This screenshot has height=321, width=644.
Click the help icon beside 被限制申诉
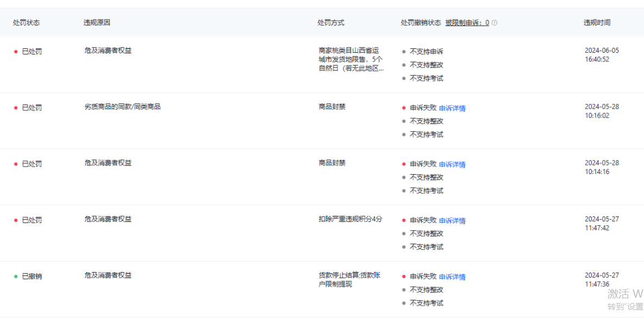coord(495,23)
